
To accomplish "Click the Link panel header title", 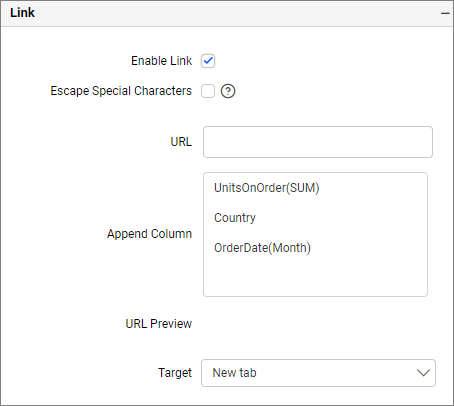I will click(x=22, y=13).
